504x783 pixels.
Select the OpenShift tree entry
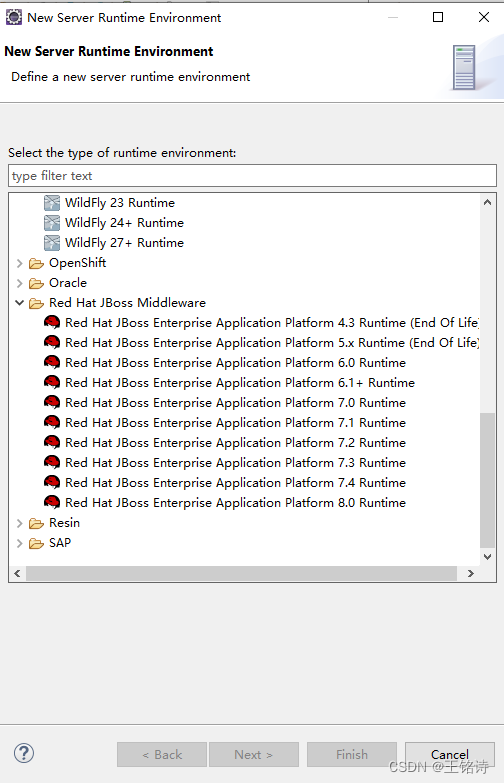click(x=77, y=263)
